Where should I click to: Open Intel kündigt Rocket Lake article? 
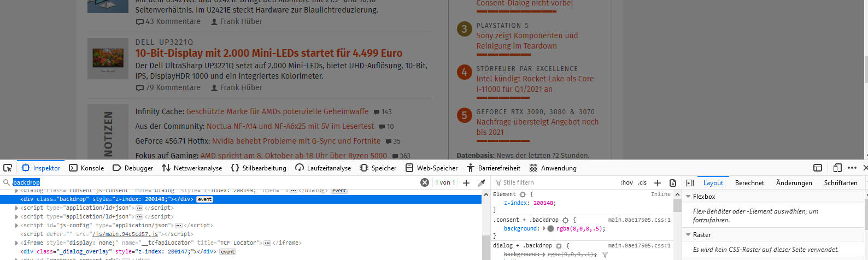click(x=535, y=84)
